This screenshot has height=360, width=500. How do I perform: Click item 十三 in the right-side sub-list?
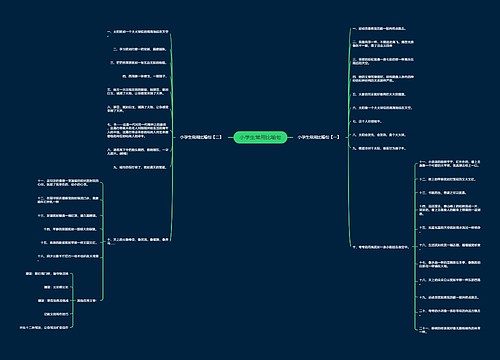[443, 193]
